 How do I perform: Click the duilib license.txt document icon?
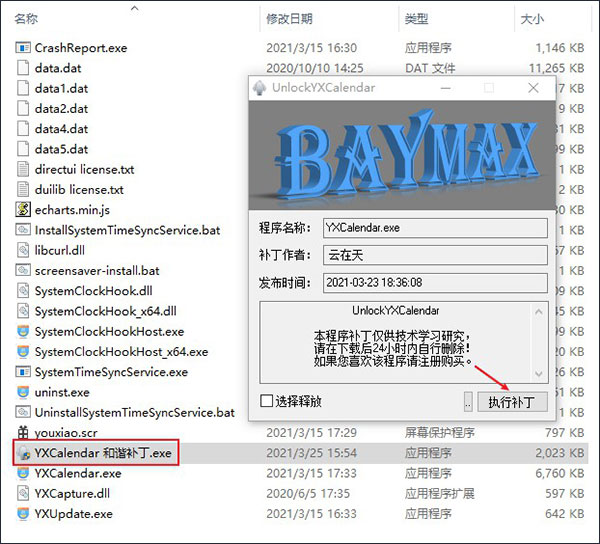(23, 190)
